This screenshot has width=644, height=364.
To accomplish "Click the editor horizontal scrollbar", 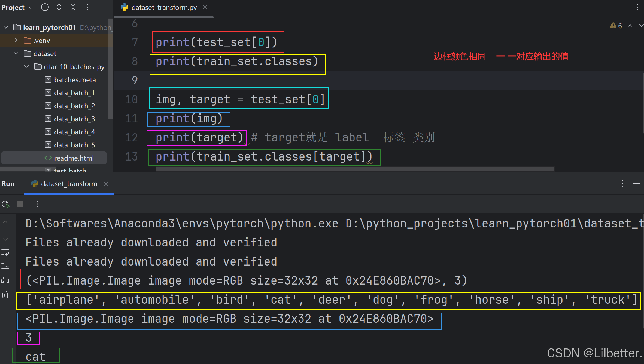I will (354, 169).
